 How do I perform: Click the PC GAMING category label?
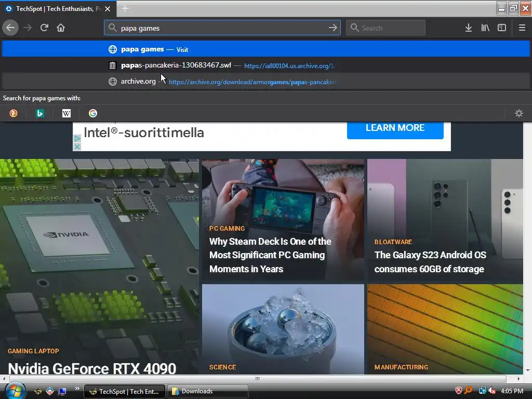click(x=227, y=229)
